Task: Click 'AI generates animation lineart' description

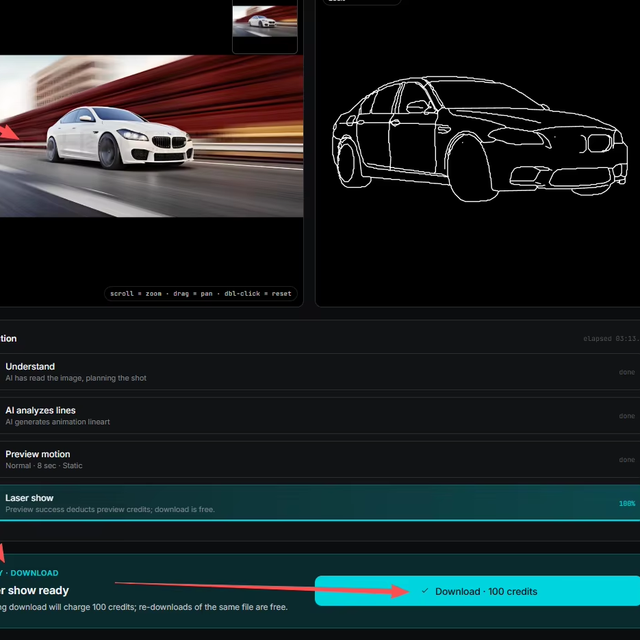Action: point(58,422)
